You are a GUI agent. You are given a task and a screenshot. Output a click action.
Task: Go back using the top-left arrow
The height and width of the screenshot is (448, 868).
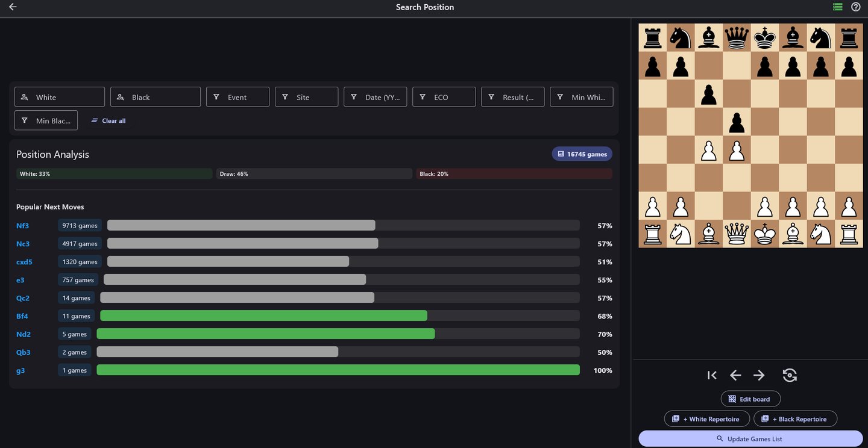click(x=13, y=7)
